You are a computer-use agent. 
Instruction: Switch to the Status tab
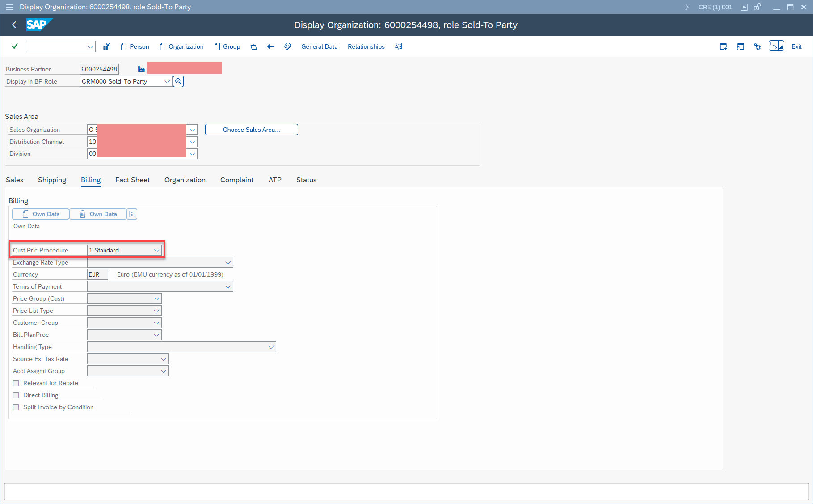click(x=306, y=180)
